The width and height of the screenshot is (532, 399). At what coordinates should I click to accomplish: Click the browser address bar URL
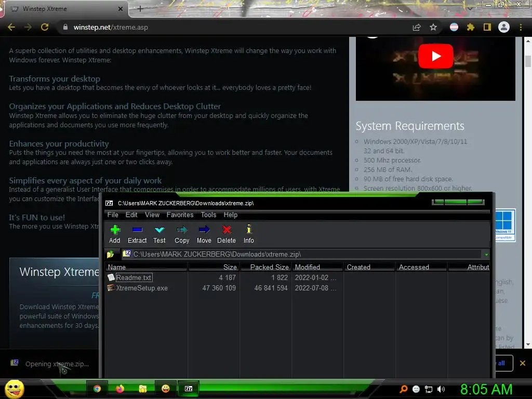coord(111,27)
